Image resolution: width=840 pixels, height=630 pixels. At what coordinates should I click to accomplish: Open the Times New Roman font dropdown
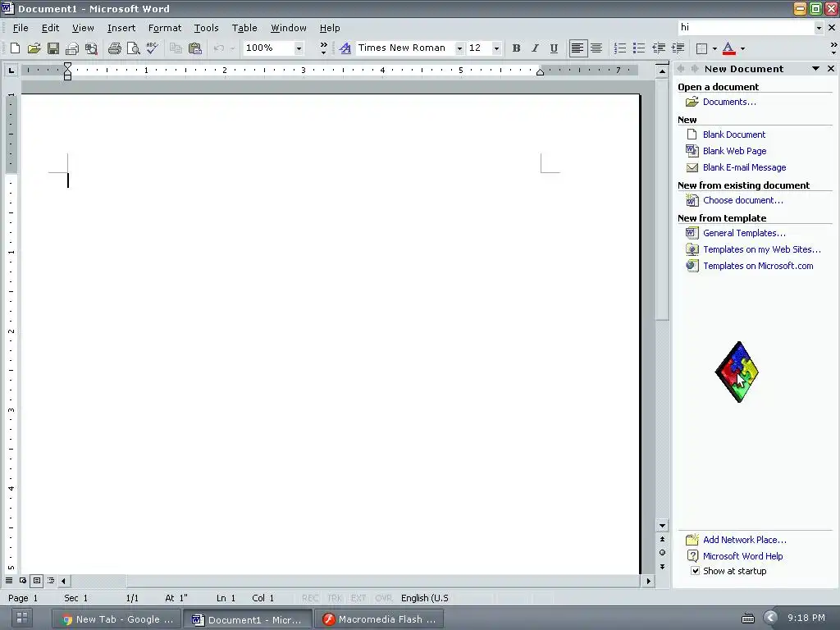pos(459,48)
